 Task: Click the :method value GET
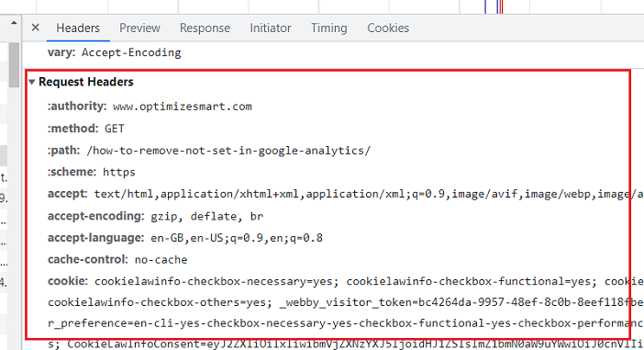coord(114,129)
